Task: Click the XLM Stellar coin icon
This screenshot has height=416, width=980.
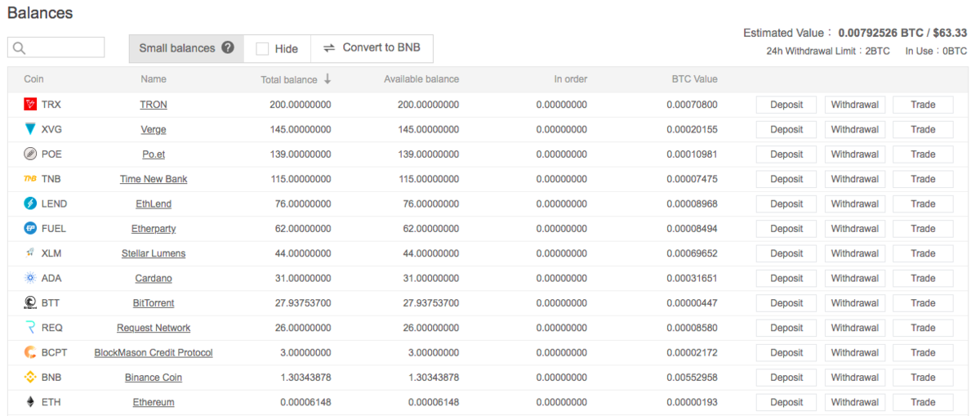Action: (30, 253)
